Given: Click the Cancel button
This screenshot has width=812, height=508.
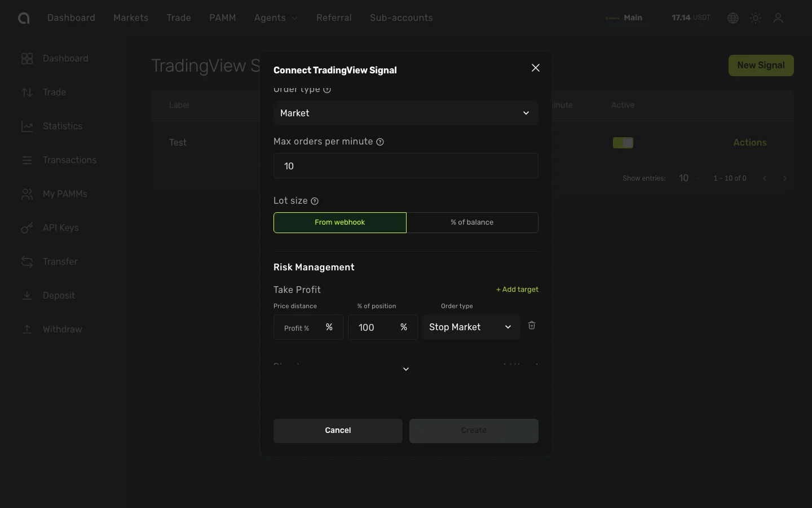Looking at the screenshot, I should pyautogui.click(x=338, y=431).
